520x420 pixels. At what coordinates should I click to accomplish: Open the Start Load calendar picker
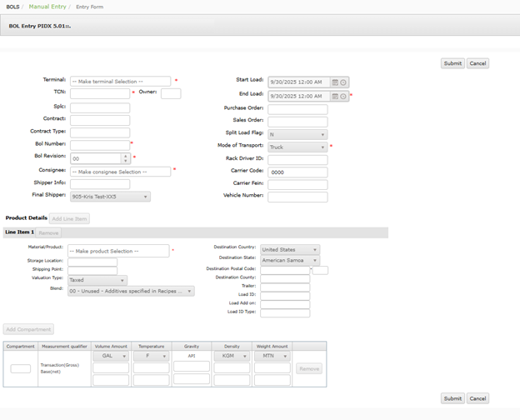[x=335, y=82]
